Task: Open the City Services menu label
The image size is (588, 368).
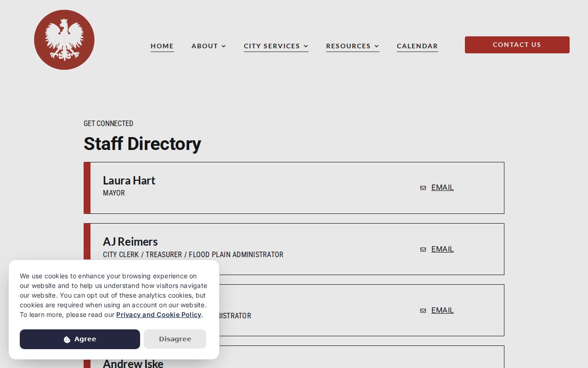Action: pyautogui.click(x=272, y=46)
